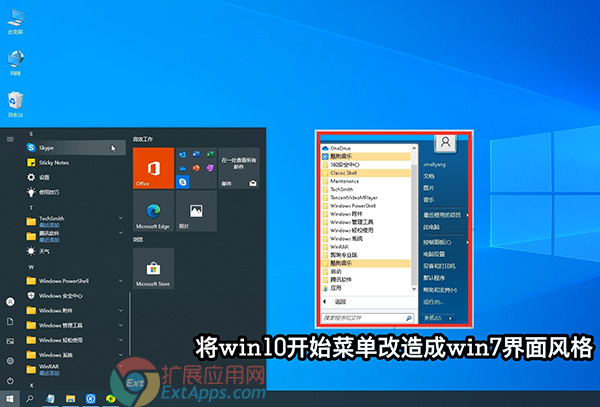Click the Power icon in Start rail
This screenshot has width=600, height=407.
click(x=10, y=381)
